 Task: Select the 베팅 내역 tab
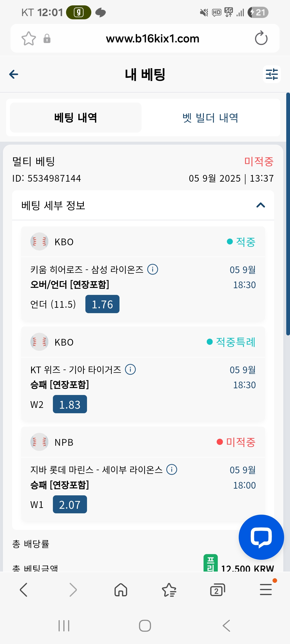tap(76, 118)
